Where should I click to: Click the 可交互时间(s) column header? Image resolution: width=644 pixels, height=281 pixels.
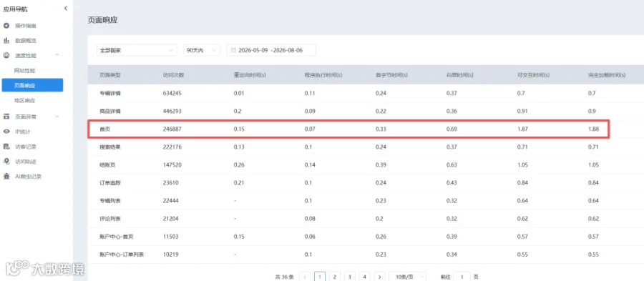pos(534,75)
